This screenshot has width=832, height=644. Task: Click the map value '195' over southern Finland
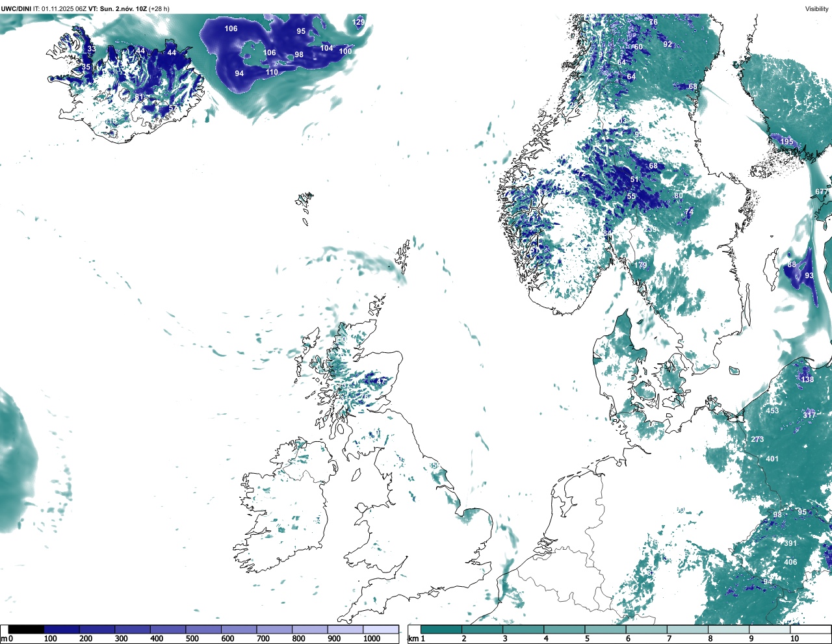point(786,142)
